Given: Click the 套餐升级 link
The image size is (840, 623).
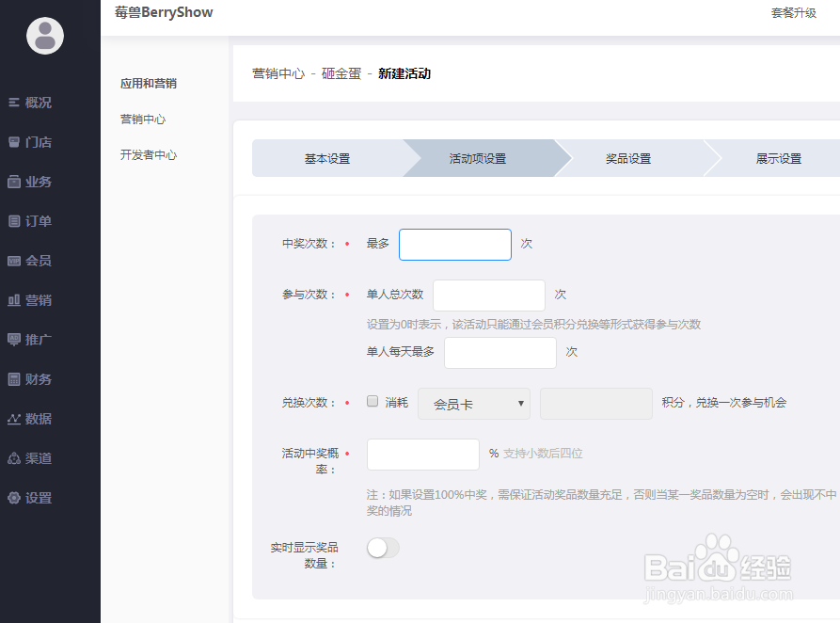Looking at the screenshot, I should 793,13.
